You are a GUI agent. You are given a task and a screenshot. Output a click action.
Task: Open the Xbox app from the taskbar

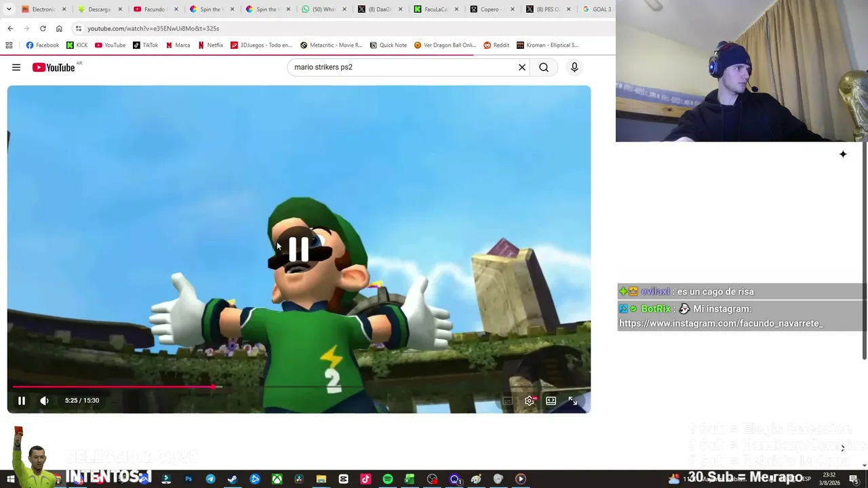click(x=277, y=479)
